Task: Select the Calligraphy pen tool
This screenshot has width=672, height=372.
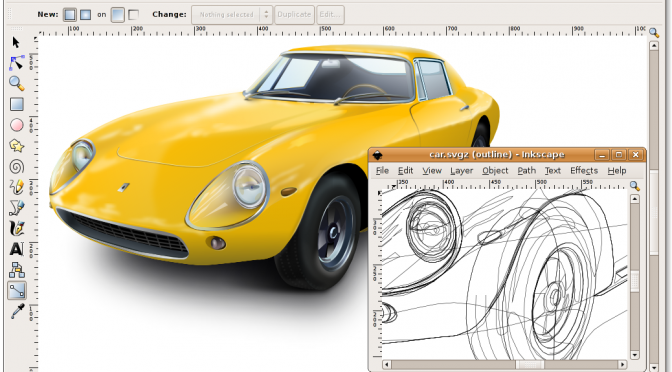Action: point(17,228)
